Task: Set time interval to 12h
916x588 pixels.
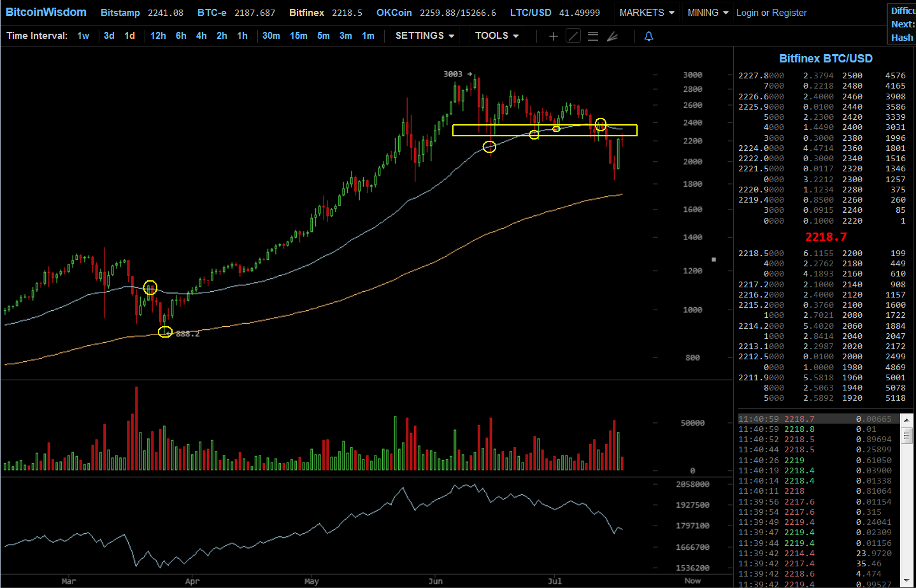Action: 158,36
